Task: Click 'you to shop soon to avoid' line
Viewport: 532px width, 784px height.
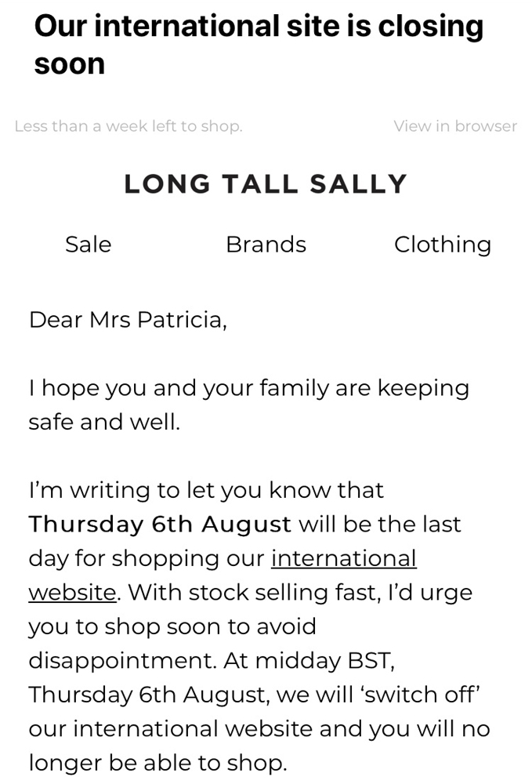Action: coord(172,627)
